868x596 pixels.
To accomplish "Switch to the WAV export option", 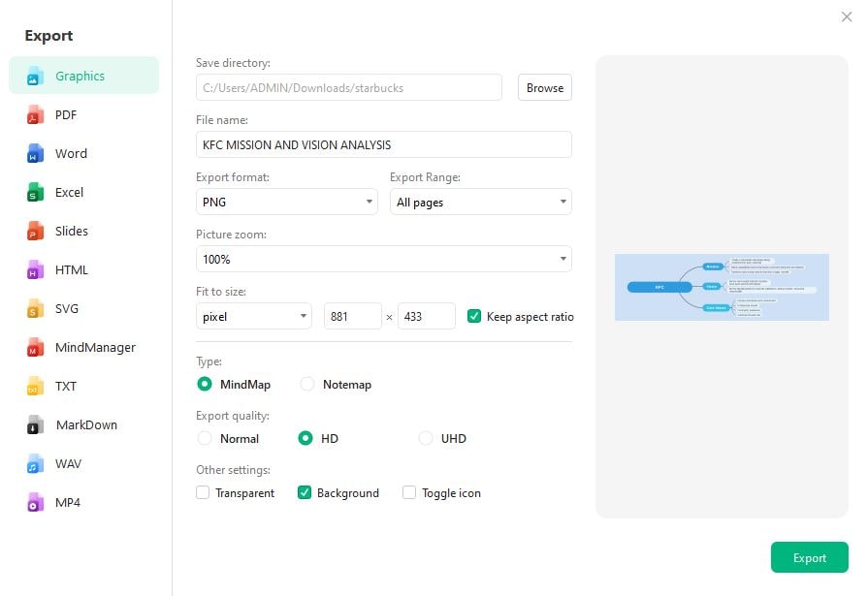I will (x=83, y=464).
